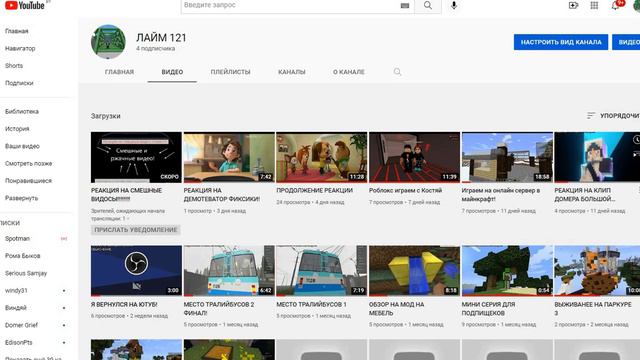Open the Упорядочить sort dropdown
Viewport: 640px width, 360px height.
point(613,116)
